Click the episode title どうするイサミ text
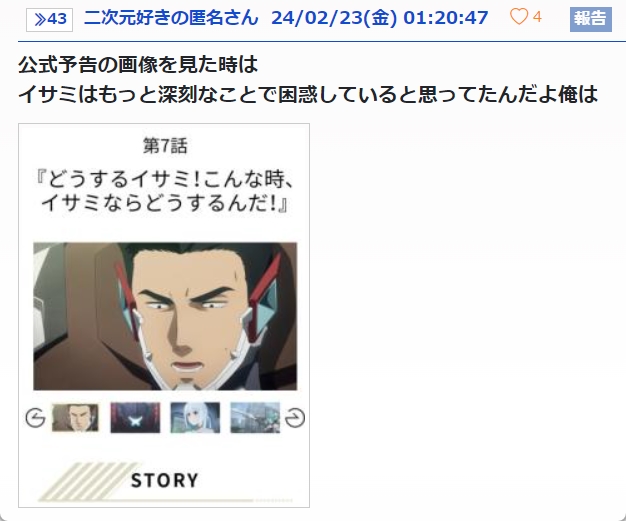 click(x=165, y=191)
